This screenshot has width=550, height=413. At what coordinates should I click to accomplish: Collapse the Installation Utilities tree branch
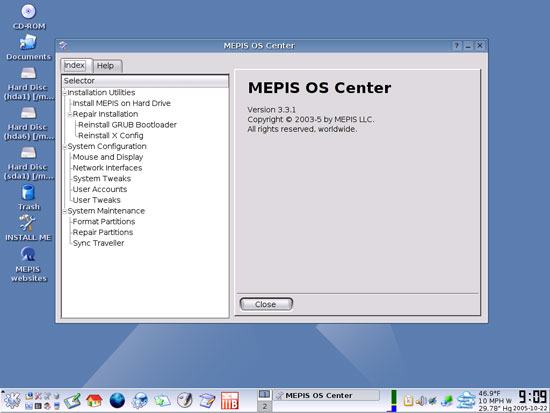coord(65,93)
